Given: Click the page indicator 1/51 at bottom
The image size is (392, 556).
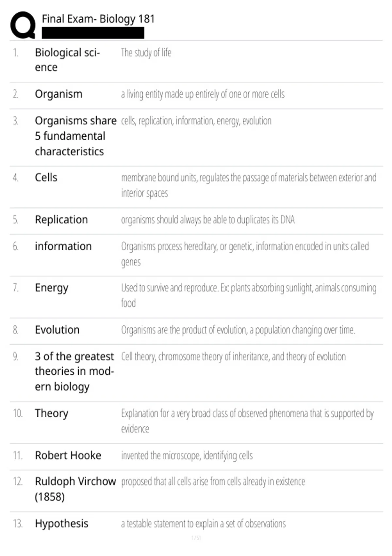Looking at the screenshot, I should point(196,538).
